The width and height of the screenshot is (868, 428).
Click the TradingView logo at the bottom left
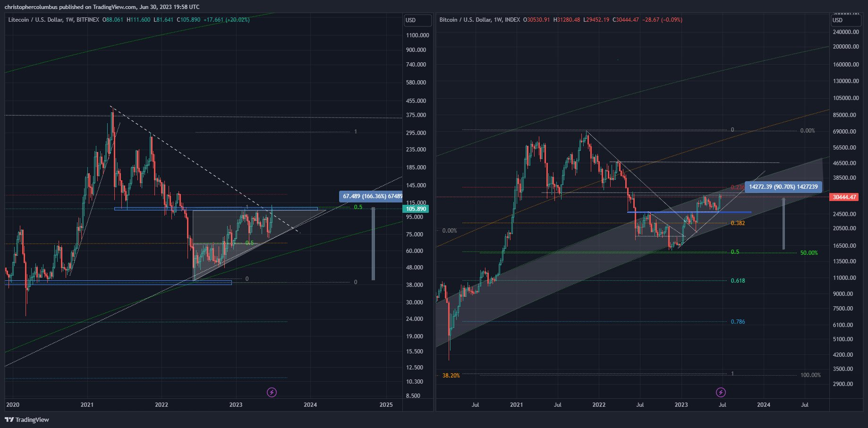click(x=27, y=420)
